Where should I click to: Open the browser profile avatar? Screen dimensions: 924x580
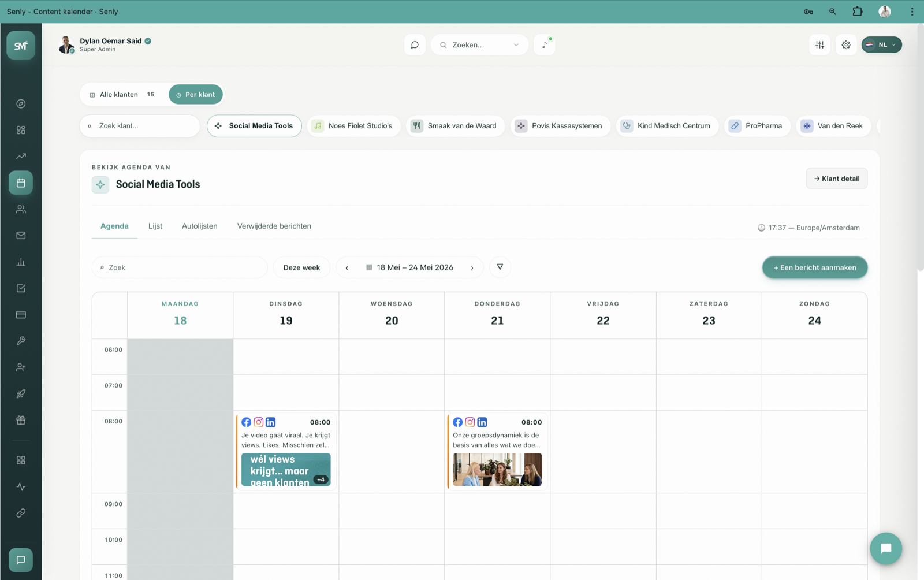pyautogui.click(x=885, y=12)
